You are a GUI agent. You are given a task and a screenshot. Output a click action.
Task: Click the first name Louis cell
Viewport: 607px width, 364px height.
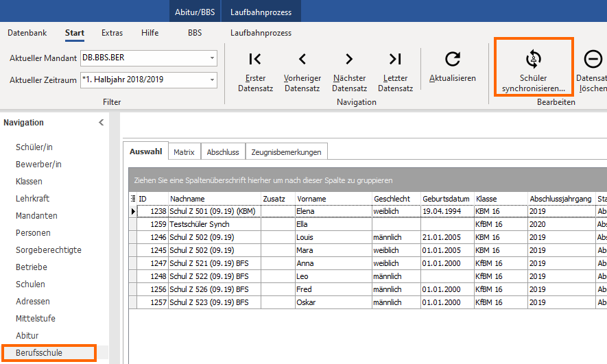pyautogui.click(x=333, y=237)
